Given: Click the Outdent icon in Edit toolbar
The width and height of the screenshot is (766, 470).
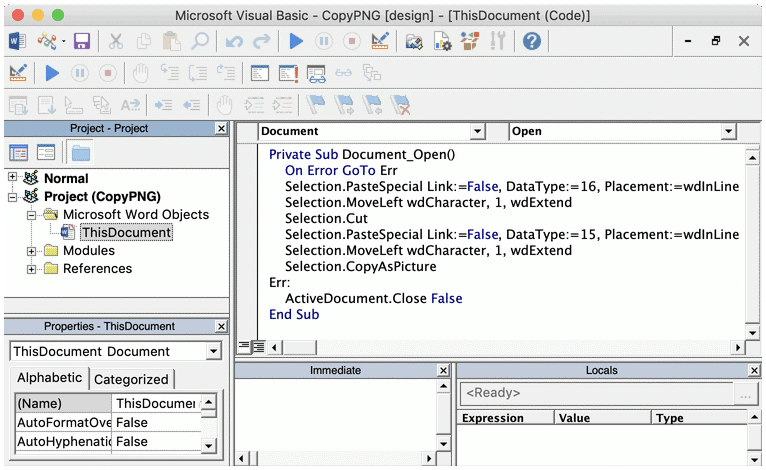Looking at the screenshot, I should click(x=192, y=105).
